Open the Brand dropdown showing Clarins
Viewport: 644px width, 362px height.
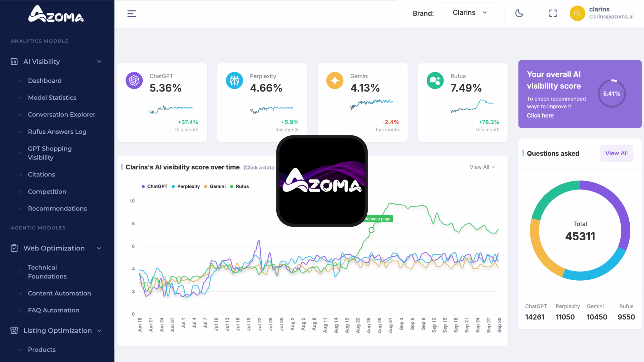(470, 13)
